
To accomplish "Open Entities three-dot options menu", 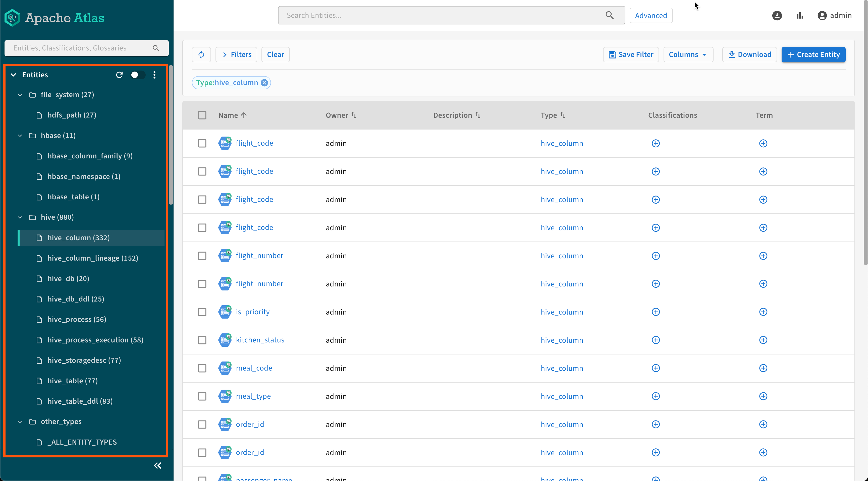I will [x=154, y=75].
